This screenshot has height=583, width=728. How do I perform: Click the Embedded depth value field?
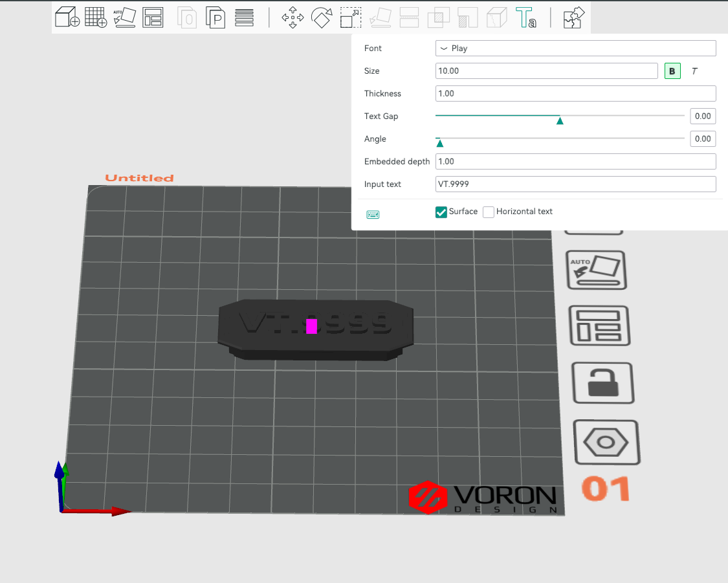tap(575, 162)
